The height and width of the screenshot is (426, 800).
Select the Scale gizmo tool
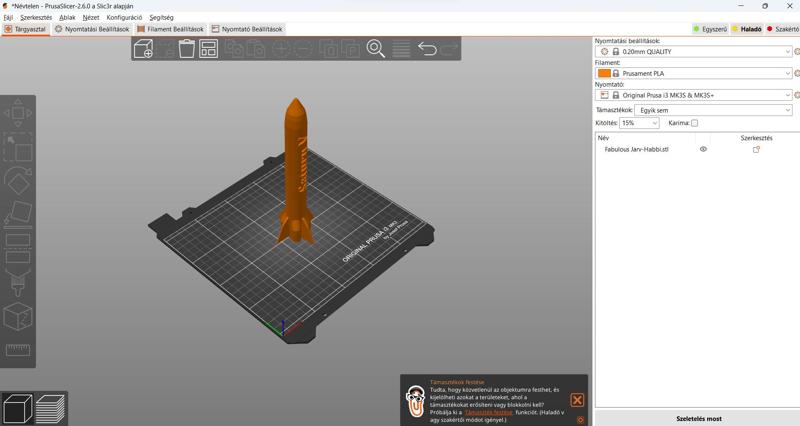tap(18, 147)
